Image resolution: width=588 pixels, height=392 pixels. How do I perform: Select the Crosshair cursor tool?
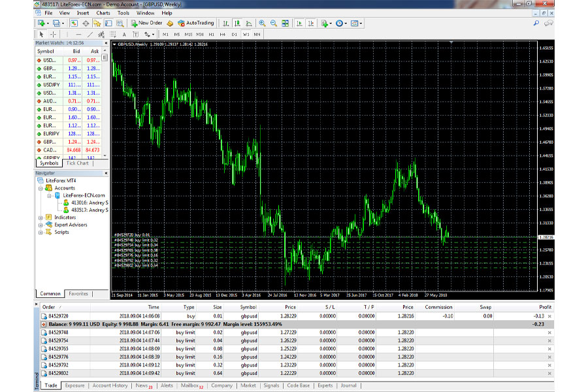(x=54, y=35)
